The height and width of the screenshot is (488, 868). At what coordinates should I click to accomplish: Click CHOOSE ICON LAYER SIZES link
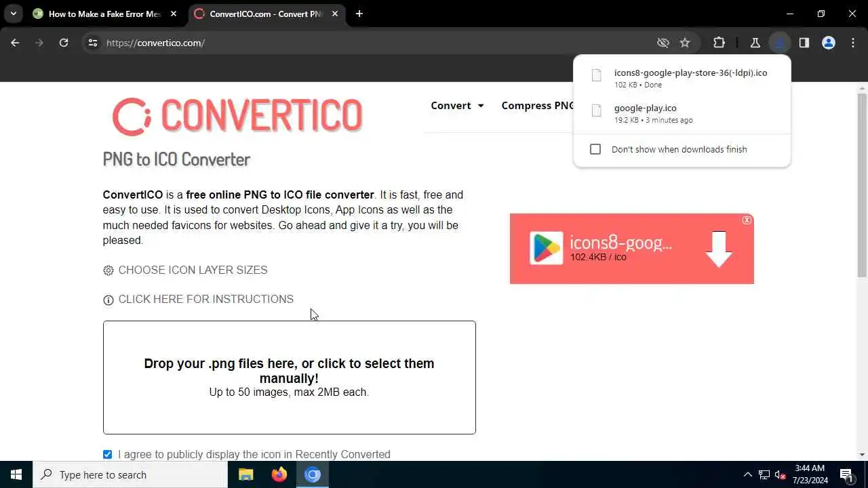193,270
